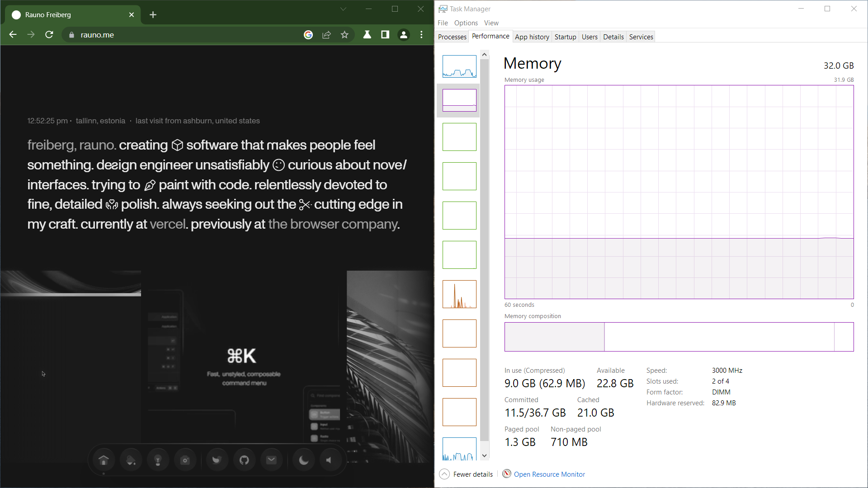The width and height of the screenshot is (868, 488).
Task: Select the Memory graph thumbnail in the sidebar
Action: tap(459, 100)
